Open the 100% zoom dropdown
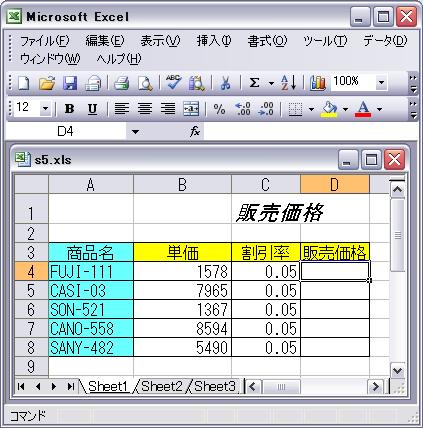The image size is (423, 428). [381, 82]
